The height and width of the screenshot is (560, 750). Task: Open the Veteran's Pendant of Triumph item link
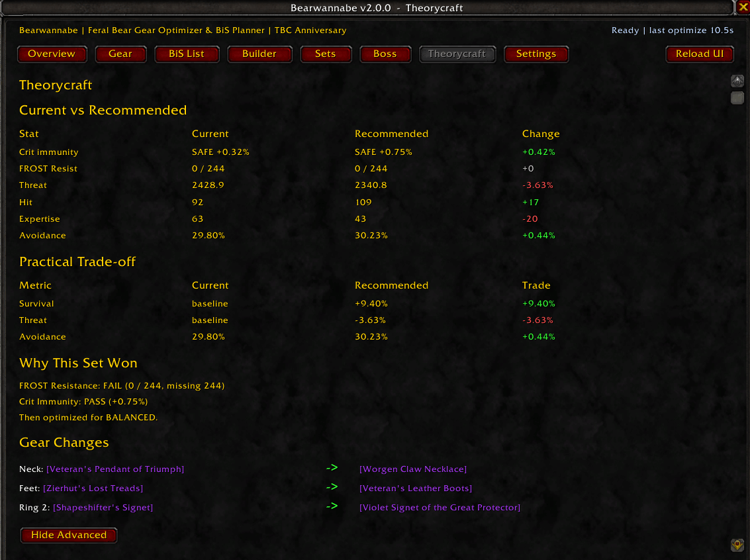(115, 469)
